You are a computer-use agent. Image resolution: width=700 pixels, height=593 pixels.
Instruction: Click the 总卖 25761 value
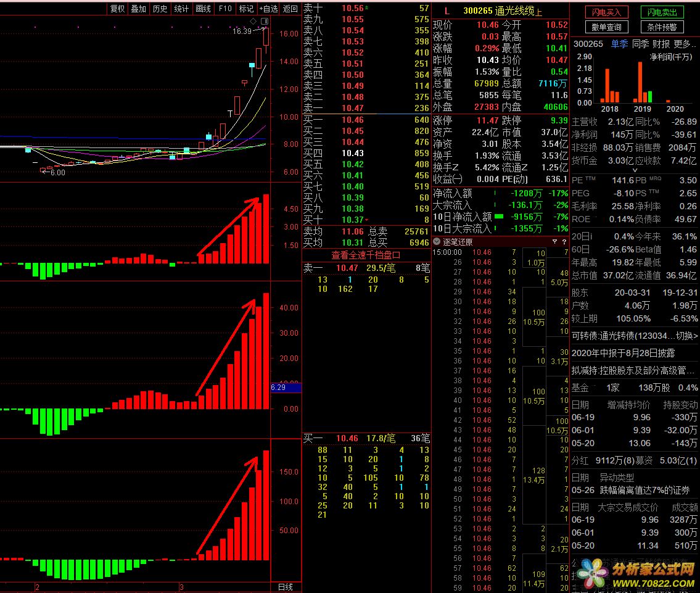click(416, 231)
